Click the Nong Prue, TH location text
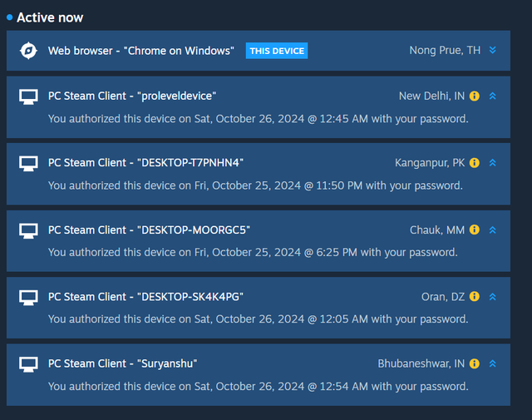 (x=445, y=51)
